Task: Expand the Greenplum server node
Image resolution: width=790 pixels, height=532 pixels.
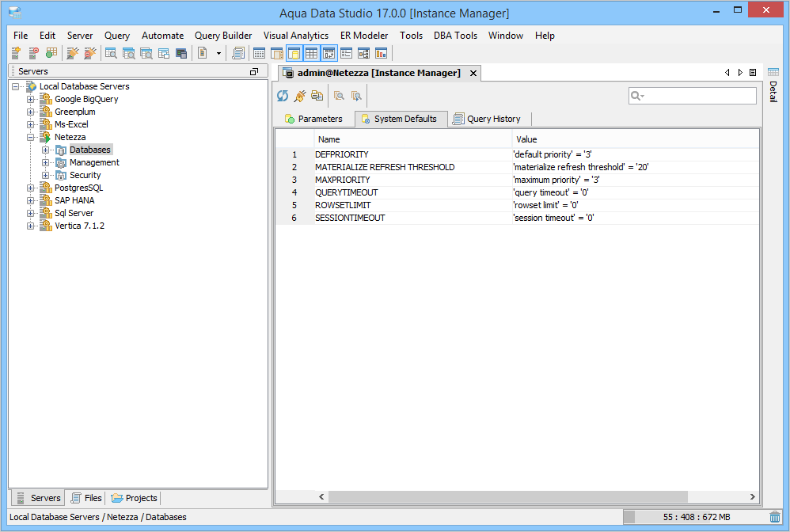Action: click(31, 112)
